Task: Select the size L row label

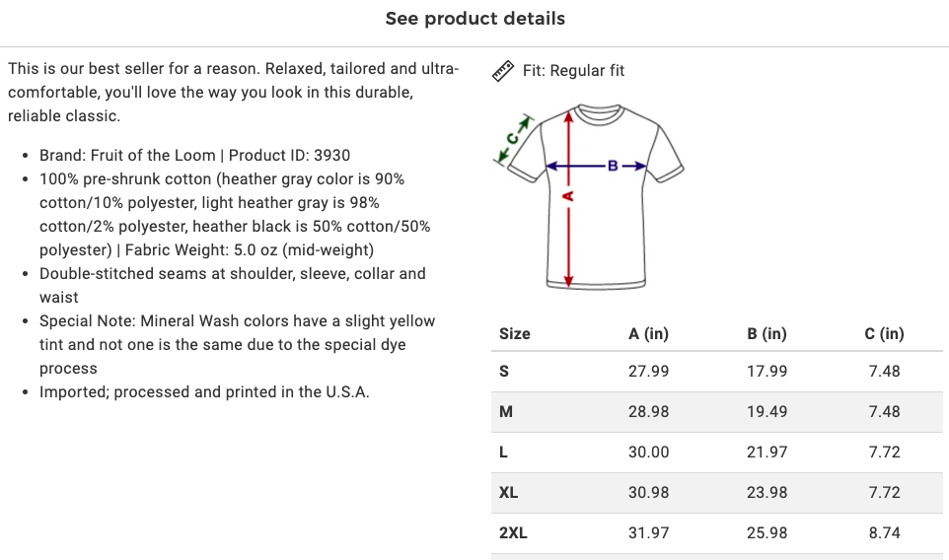Action: [x=504, y=452]
